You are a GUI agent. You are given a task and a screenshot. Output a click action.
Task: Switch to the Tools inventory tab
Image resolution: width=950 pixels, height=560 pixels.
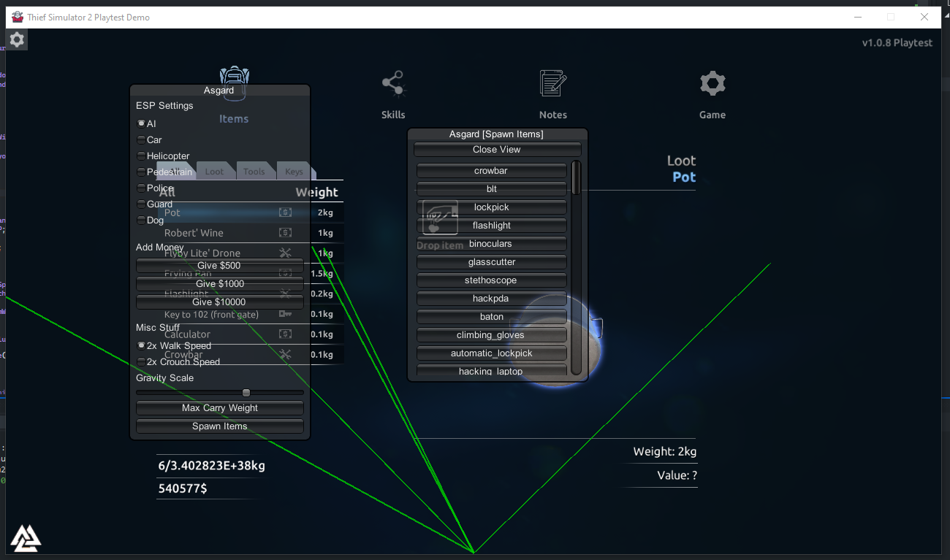point(254,172)
